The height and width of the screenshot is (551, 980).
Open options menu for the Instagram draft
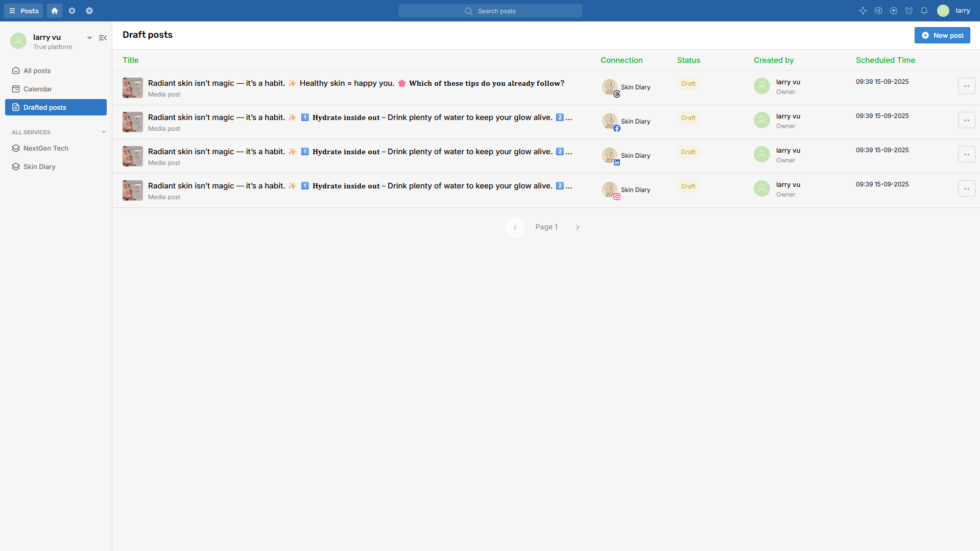coord(966,189)
